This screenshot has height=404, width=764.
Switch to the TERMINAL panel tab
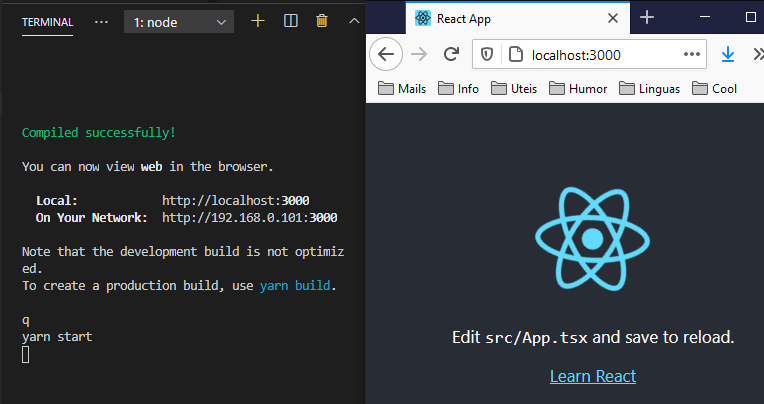47,22
